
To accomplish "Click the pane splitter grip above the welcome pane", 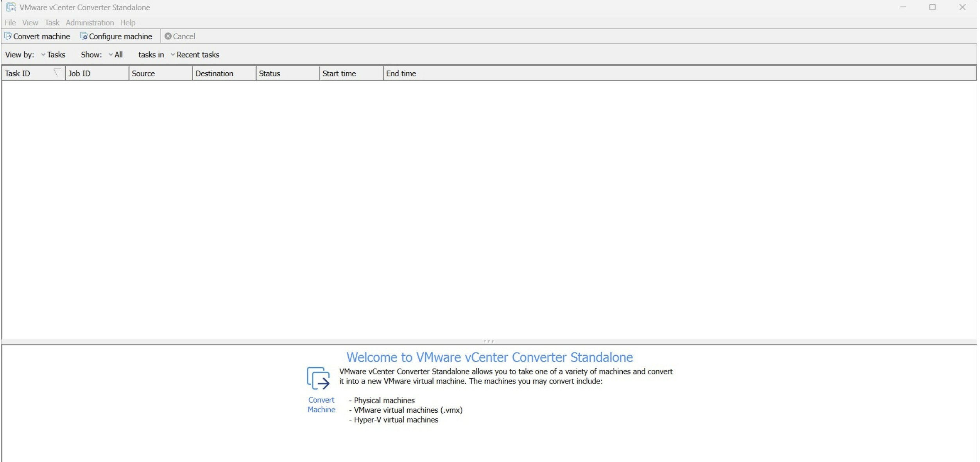I will pyautogui.click(x=489, y=342).
